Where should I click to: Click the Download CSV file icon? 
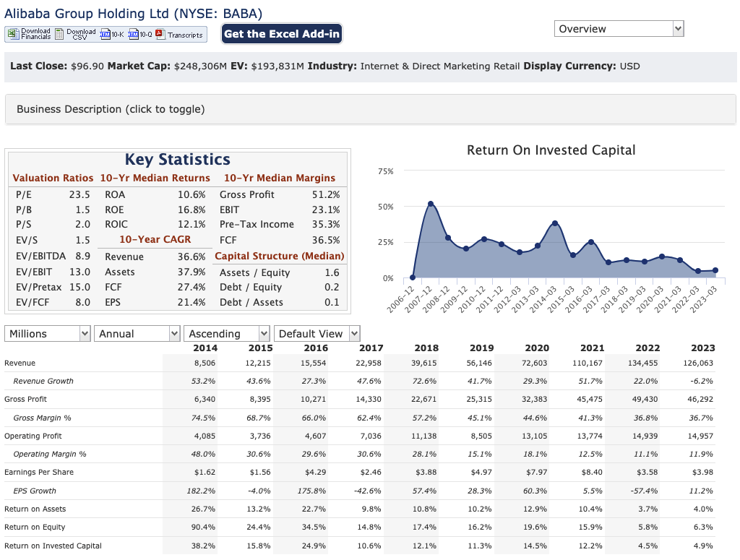[59, 34]
